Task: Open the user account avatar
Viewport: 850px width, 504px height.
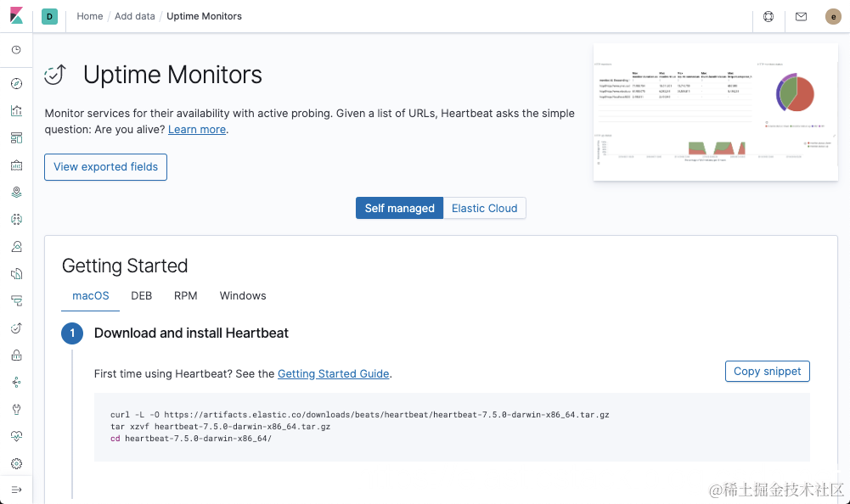Action: click(x=833, y=16)
